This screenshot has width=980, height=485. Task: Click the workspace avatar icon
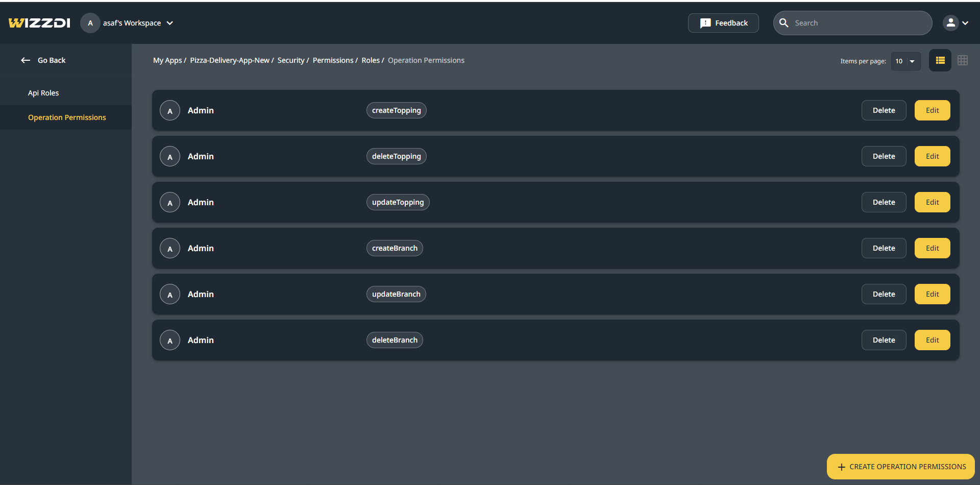click(x=90, y=23)
